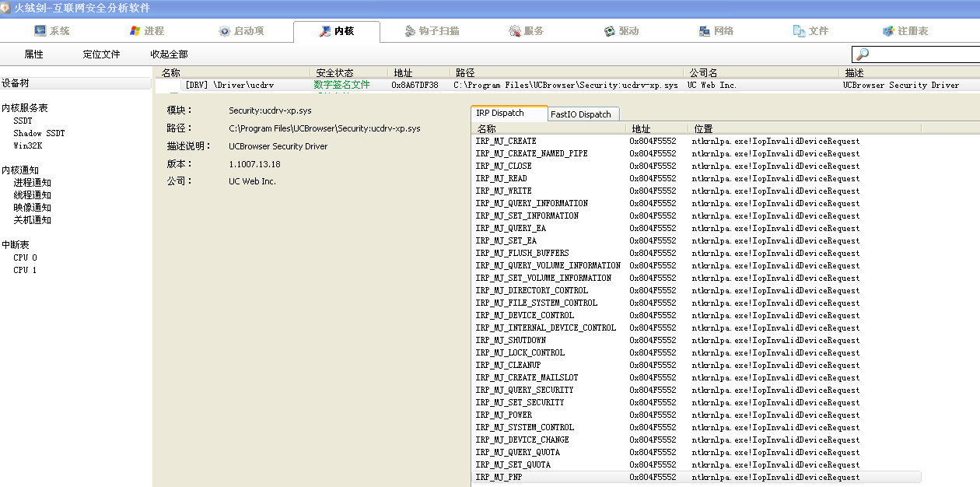The width and height of the screenshot is (980, 487).
Task: Click the 属性 button
Action: 33,54
